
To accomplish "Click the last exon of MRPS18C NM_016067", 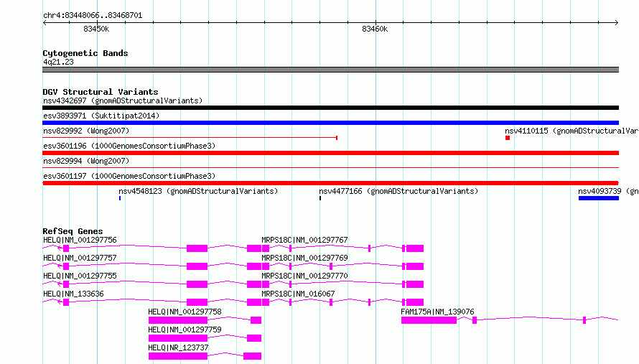I will (415, 302).
